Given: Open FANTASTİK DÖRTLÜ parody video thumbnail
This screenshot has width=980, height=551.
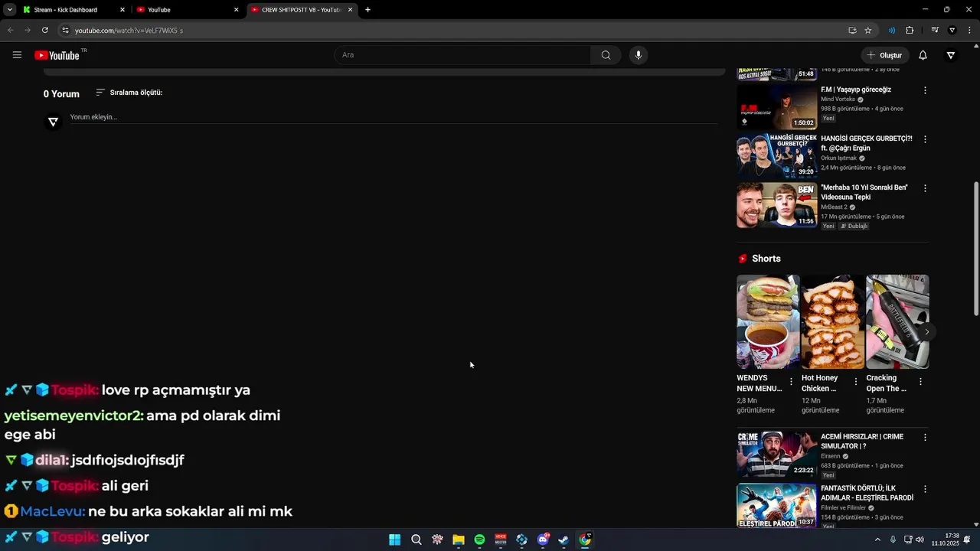Looking at the screenshot, I should (776, 505).
